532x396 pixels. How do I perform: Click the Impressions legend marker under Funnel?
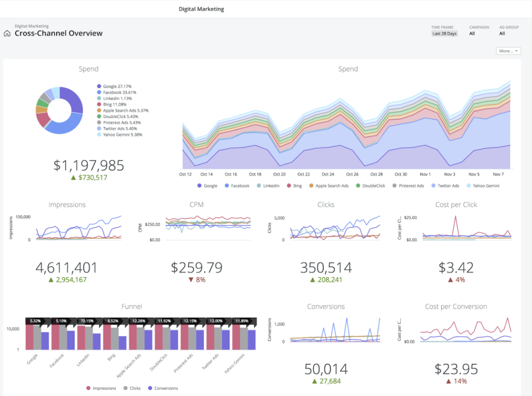[x=88, y=388]
